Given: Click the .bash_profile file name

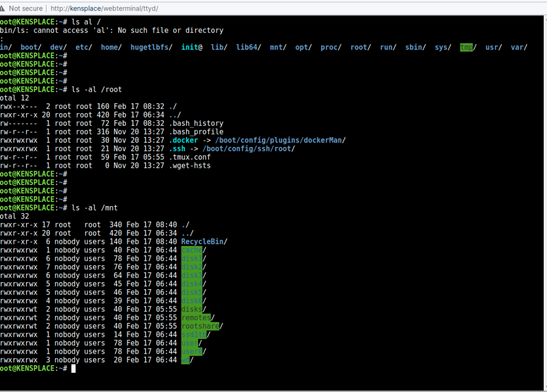Looking at the screenshot, I should pos(196,132).
